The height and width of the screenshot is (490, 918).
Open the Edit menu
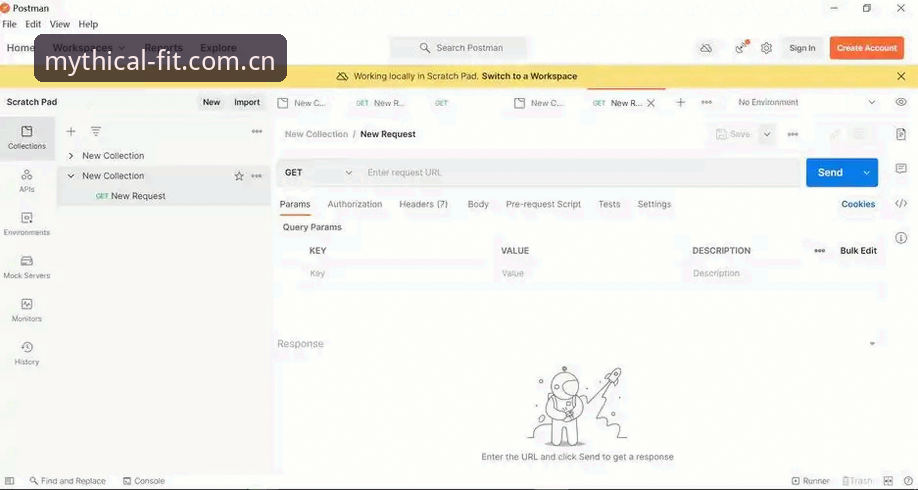coord(33,24)
